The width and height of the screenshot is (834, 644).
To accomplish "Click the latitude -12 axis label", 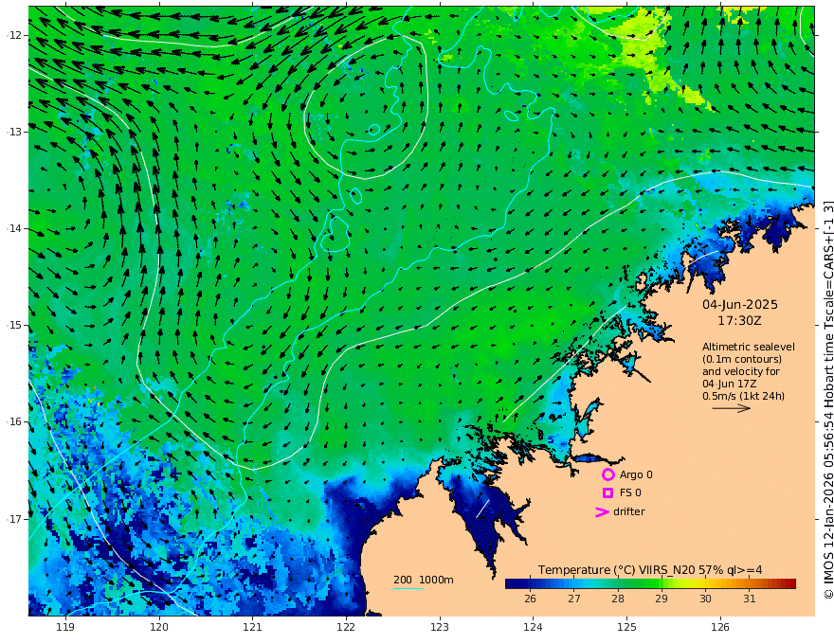I will pyautogui.click(x=14, y=35).
